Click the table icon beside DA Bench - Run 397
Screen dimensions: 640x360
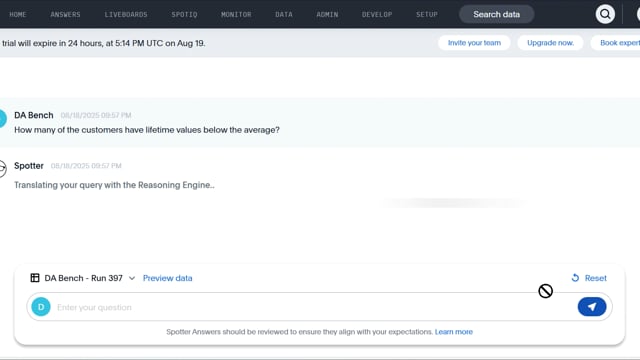coord(35,278)
